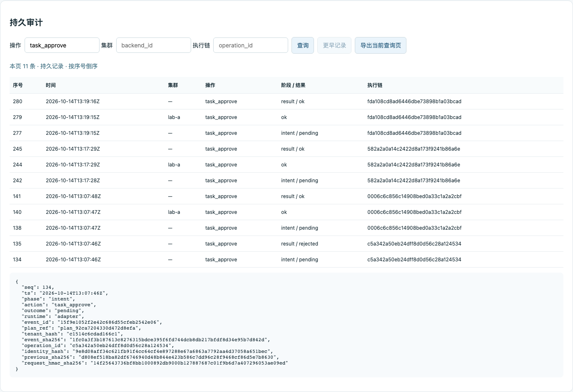Select the audit row with 序号 279
Screen dimensions: 573x392
pos(286,117)
